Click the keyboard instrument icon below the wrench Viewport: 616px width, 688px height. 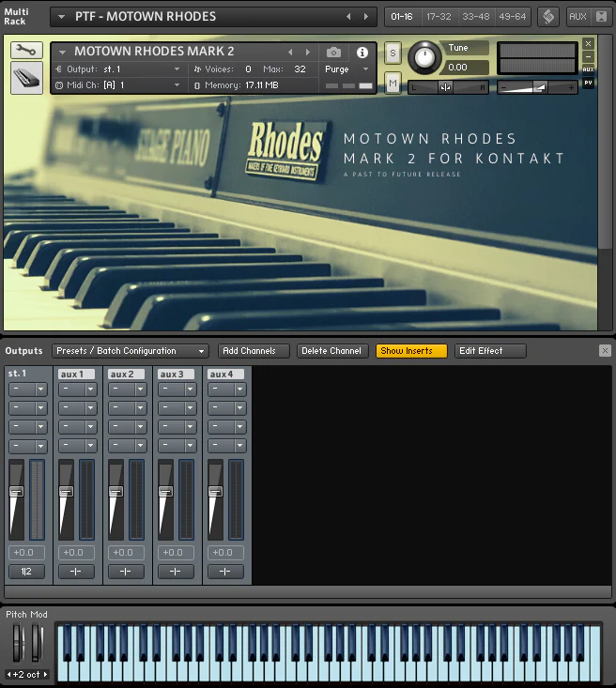point(27,78)
